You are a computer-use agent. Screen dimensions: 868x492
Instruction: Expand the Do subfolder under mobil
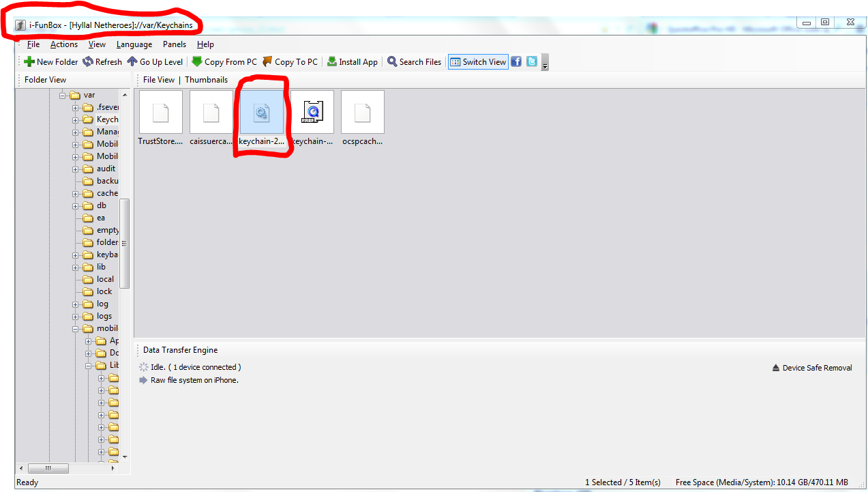[x=89, y=353]
